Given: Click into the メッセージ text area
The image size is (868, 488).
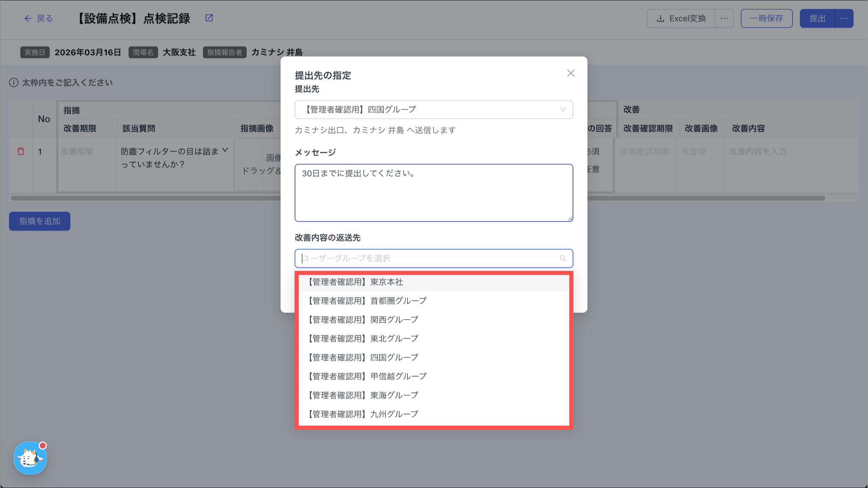Looking at the screenshot, I should (434, 193).
